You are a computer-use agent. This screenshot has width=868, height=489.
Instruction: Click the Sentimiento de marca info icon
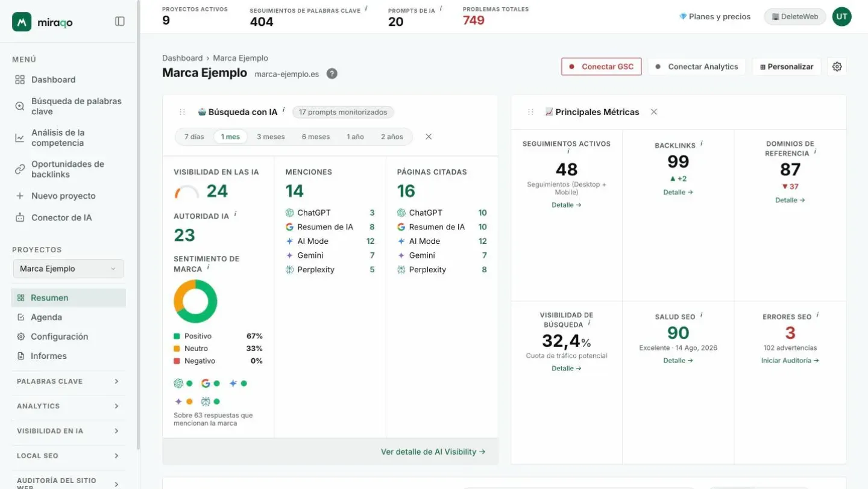(208, 266)
